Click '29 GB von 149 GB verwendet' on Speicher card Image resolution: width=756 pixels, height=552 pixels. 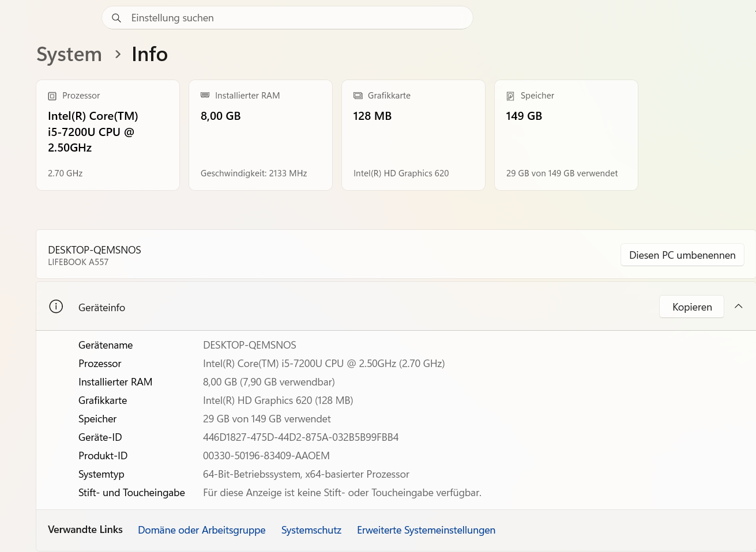562,173
